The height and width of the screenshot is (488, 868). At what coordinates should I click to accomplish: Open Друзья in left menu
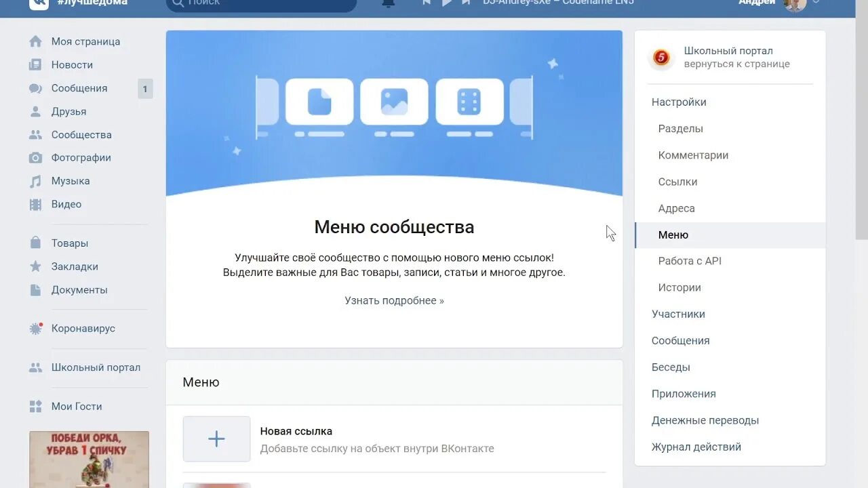[68, 112]
